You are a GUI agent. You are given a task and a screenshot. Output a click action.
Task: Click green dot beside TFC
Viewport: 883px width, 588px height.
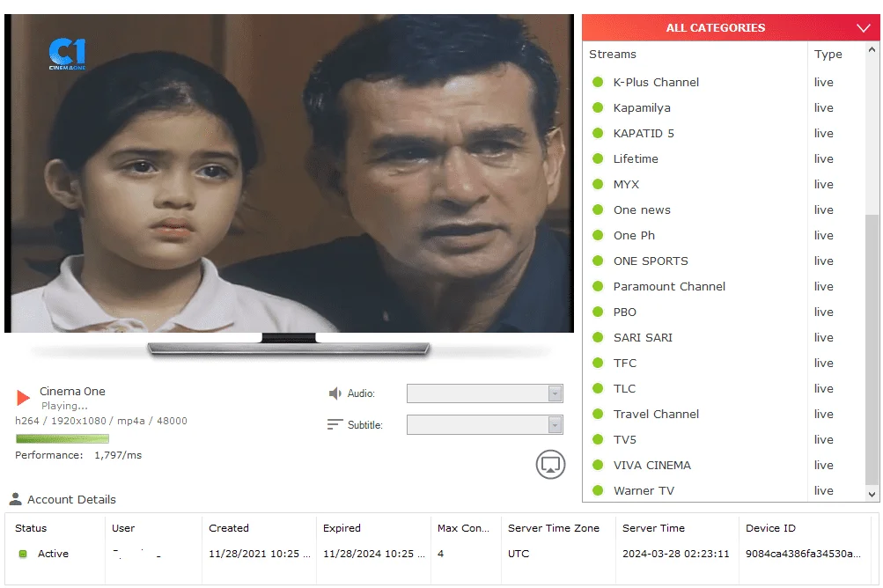598,363
